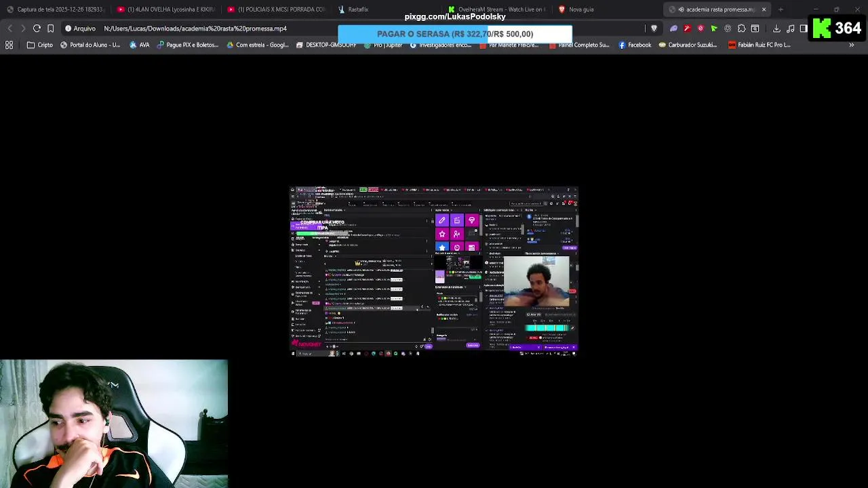Image resolution: width=868 pixels, height=488 pixels.
Task: Open the DESKTOP-GMSOUHF bookmark
Action: 325,45
